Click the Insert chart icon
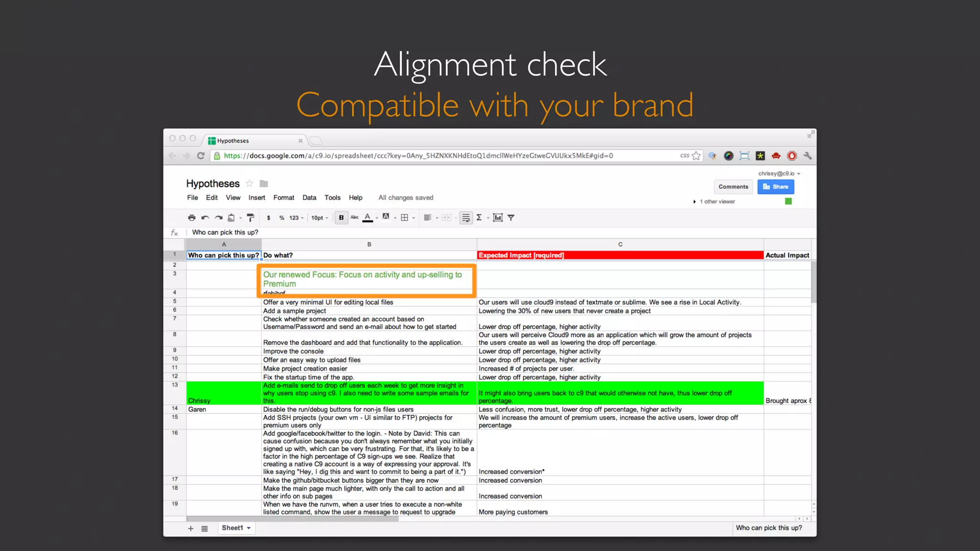This screenshot has width=980, height=551. (498, 218)
